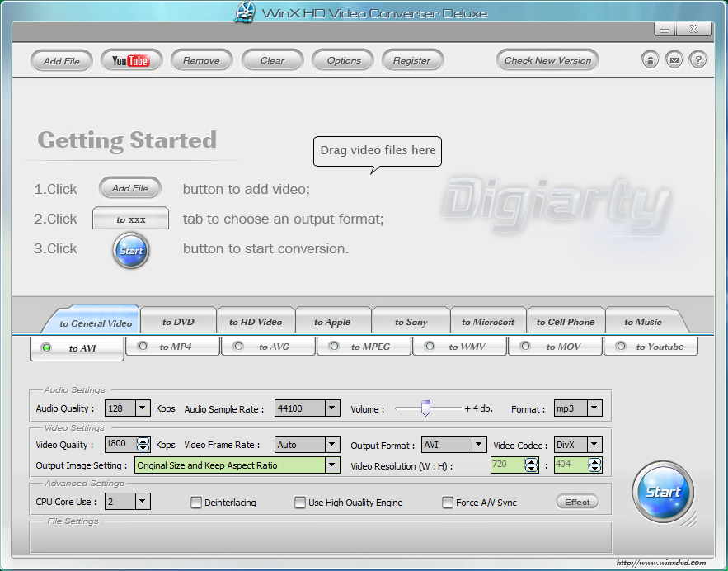This screenshot has height=571, width=728.
Task: Open the winxdvd.com website link
Action: pyautogui.click(x=661, y=563)
